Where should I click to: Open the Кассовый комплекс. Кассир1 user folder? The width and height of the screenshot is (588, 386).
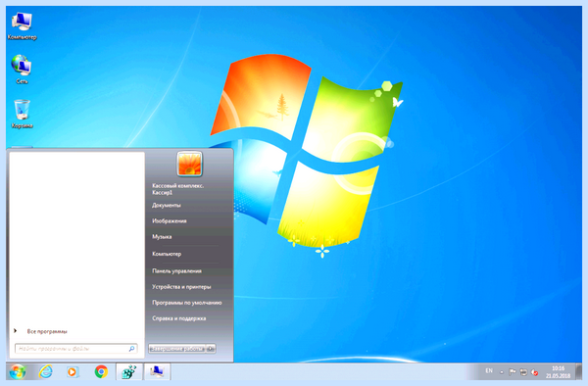(x=178, y=189)
